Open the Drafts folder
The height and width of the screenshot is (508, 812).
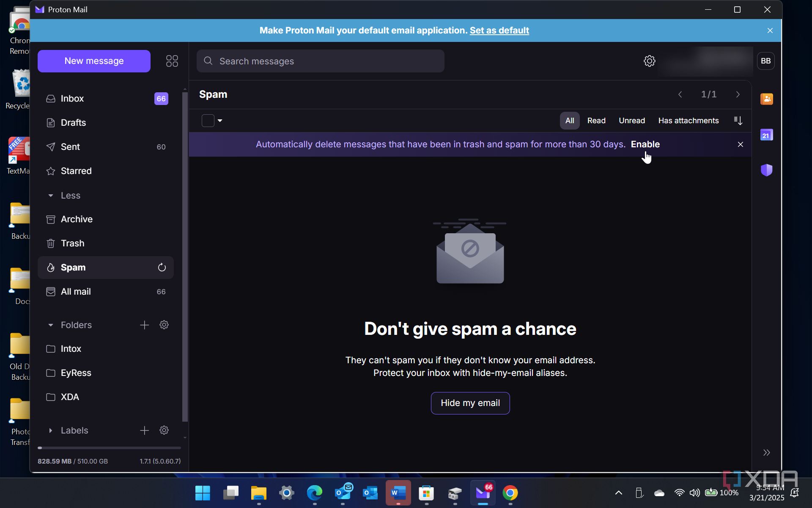click(x=106, y=123)
